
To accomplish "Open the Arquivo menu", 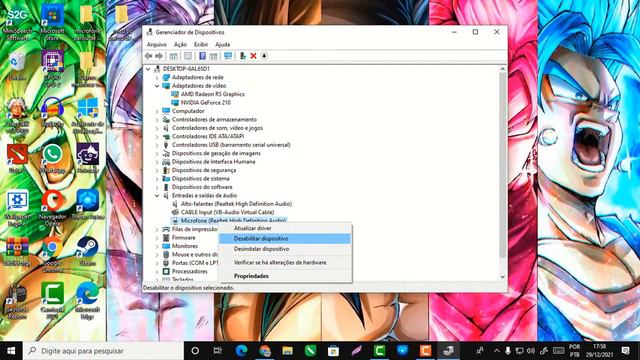I will click(x=156, y=44).
